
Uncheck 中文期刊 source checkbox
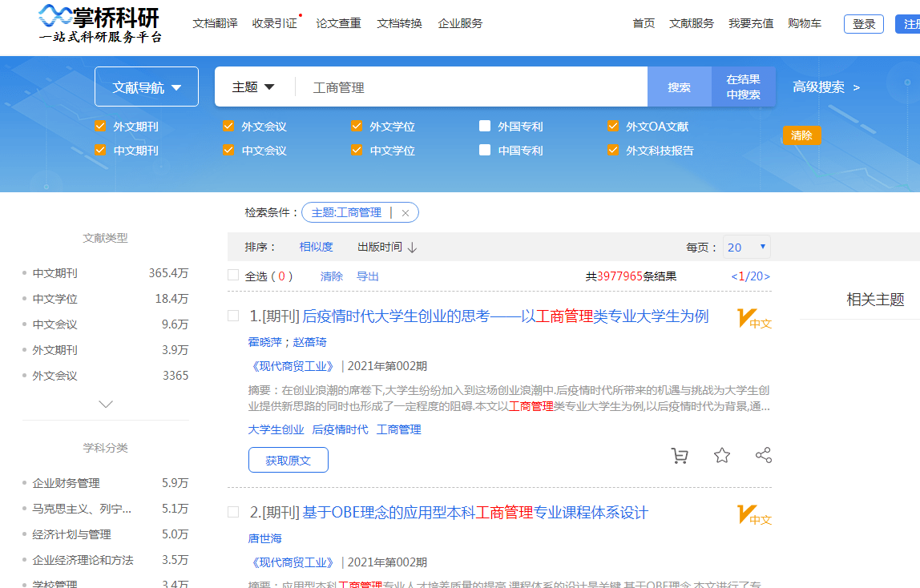pos(100,150)
